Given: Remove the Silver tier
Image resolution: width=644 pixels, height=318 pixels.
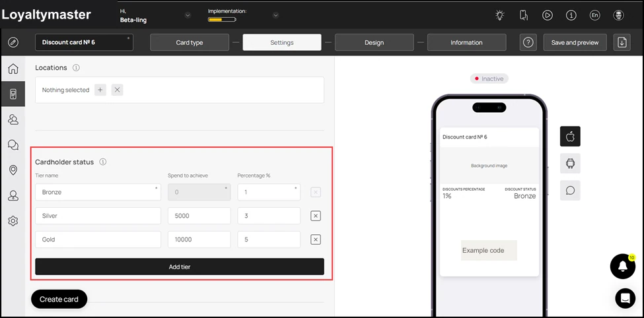Looking at the screenshot, I should (x=316, y=216).
